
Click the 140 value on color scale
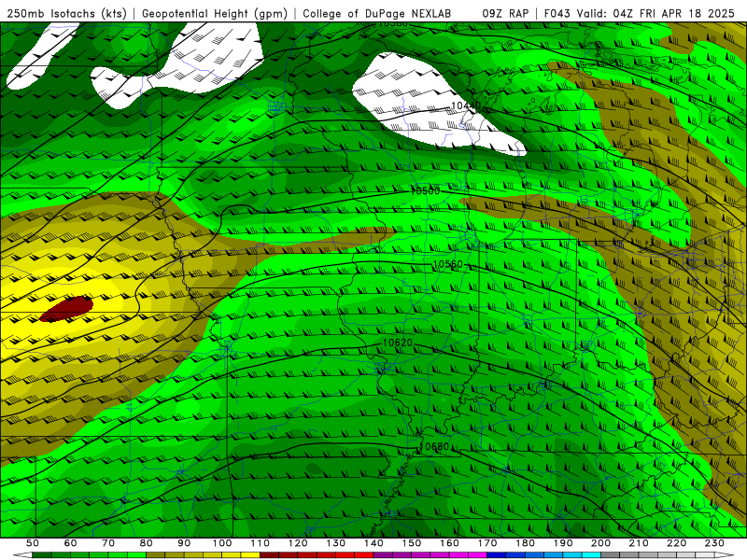point(373,543)
